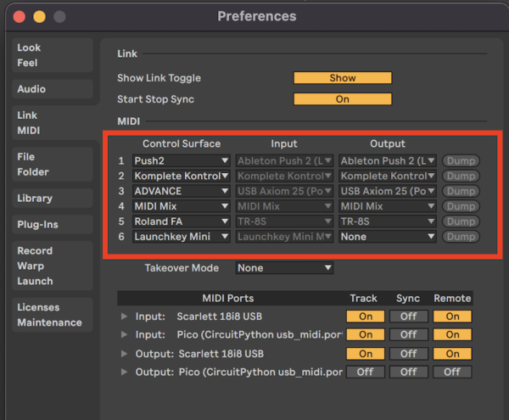Expand the Input Scarlett 18i8 USB port
The height and width of the screenshot is (420, 509).
124,316
